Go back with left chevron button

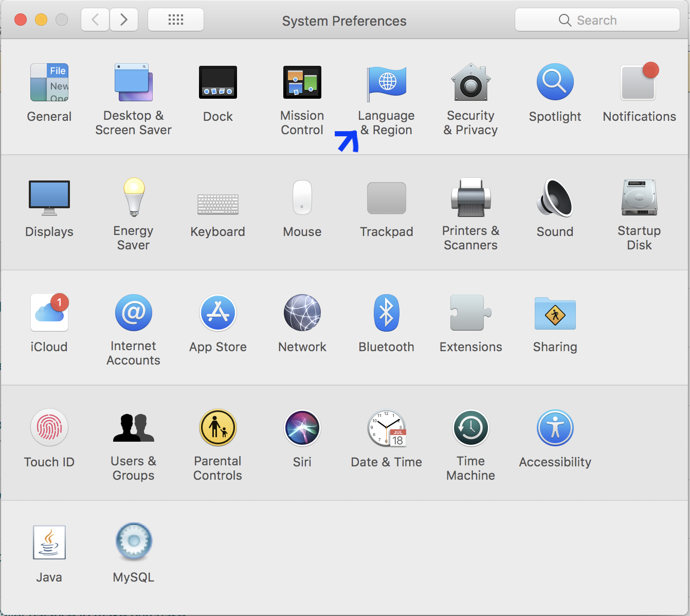click(95, 20)
